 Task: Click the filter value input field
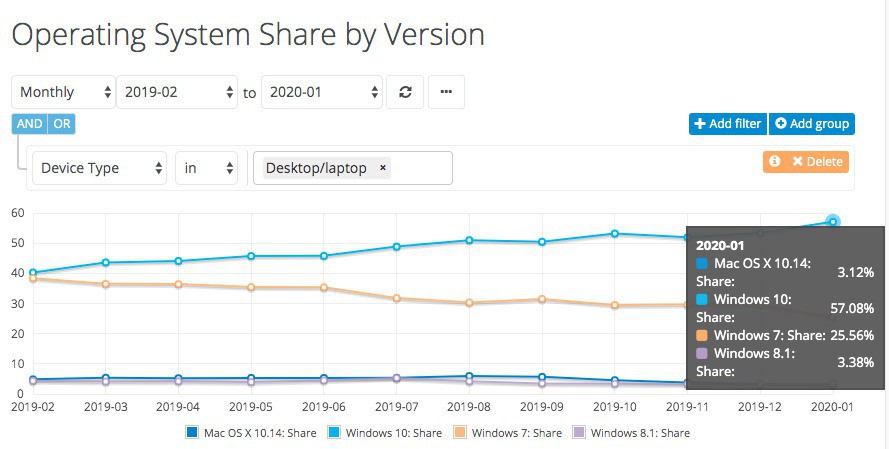pos(420,168)
